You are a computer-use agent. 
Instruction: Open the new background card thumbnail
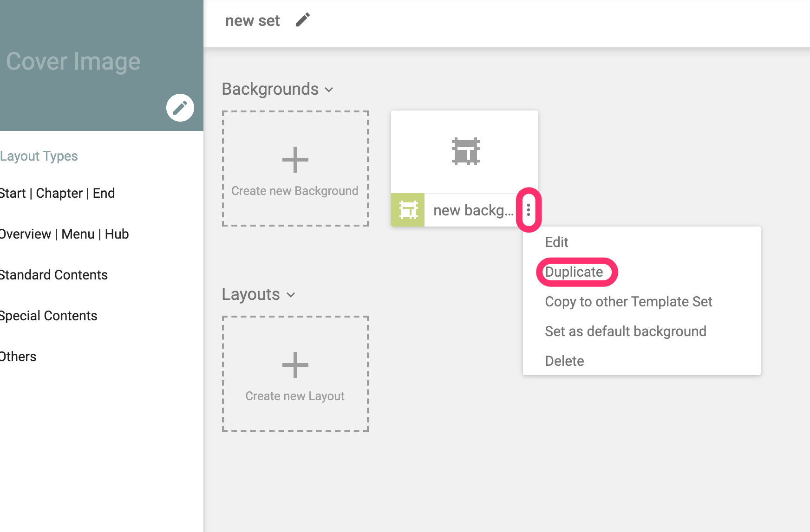tap(464, 152)
